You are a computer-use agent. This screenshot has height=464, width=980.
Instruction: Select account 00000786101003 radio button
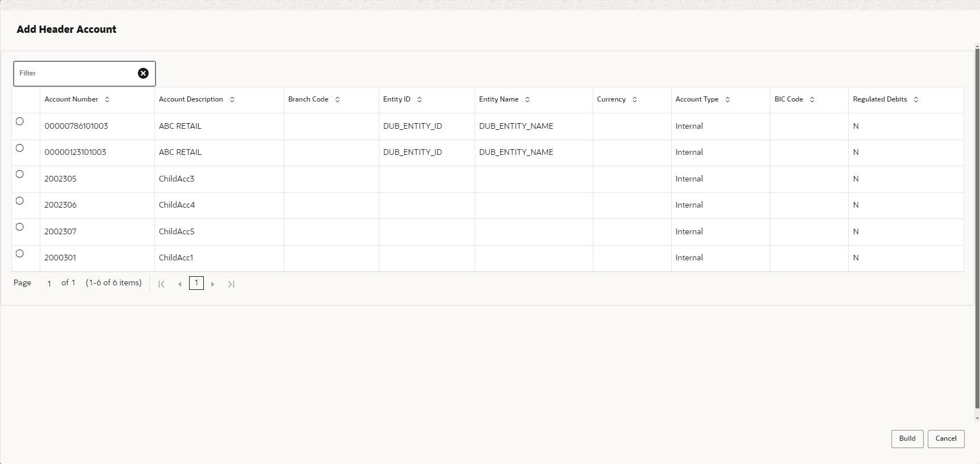pos(20,121)
